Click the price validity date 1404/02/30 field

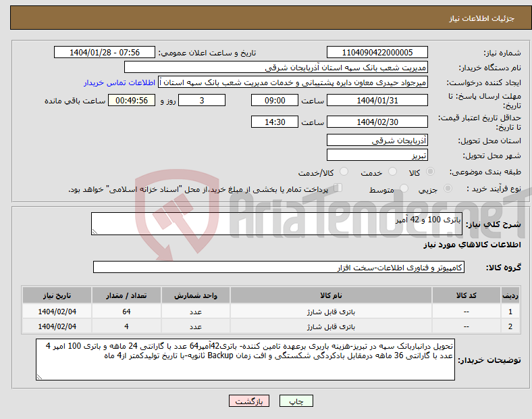tap(377, 122)
